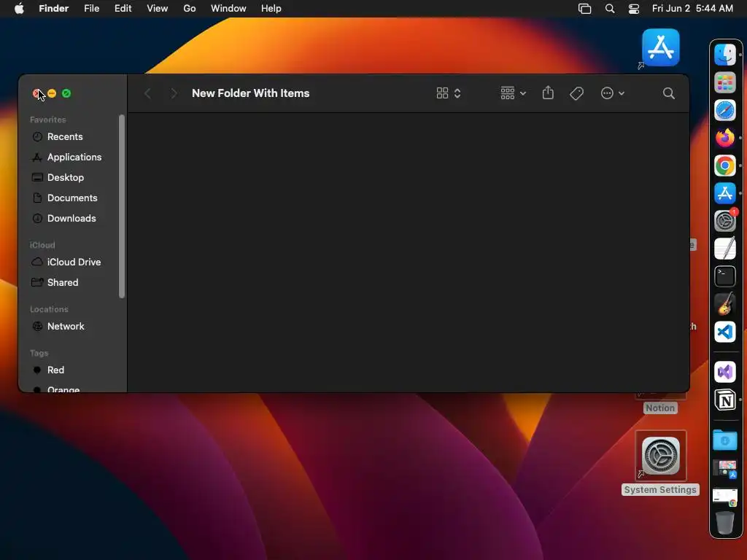
Task: Open the Apple menu
Action: click(x=19, y=9)
